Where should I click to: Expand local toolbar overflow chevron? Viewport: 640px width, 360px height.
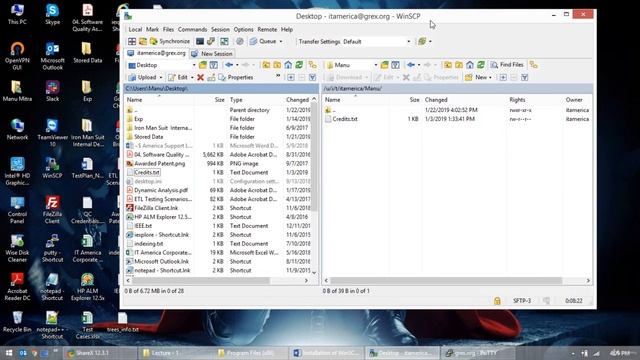(x=278, y=76)
